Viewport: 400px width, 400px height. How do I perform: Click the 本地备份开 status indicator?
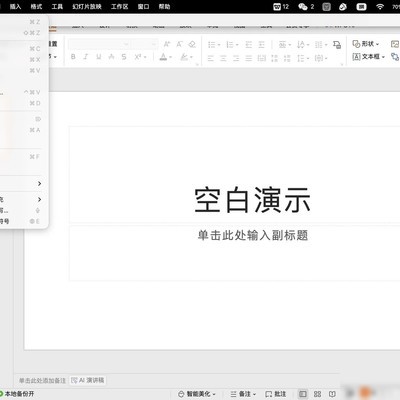(17, 394)
